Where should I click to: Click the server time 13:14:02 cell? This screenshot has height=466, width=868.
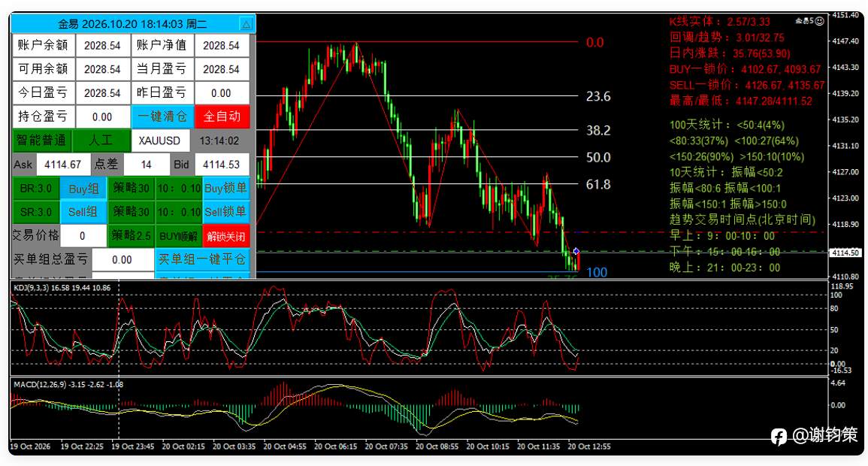point(219,141)
